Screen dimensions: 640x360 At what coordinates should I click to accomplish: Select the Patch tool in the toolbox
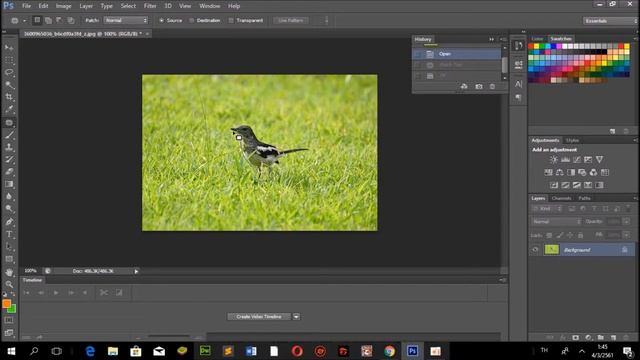9,122
